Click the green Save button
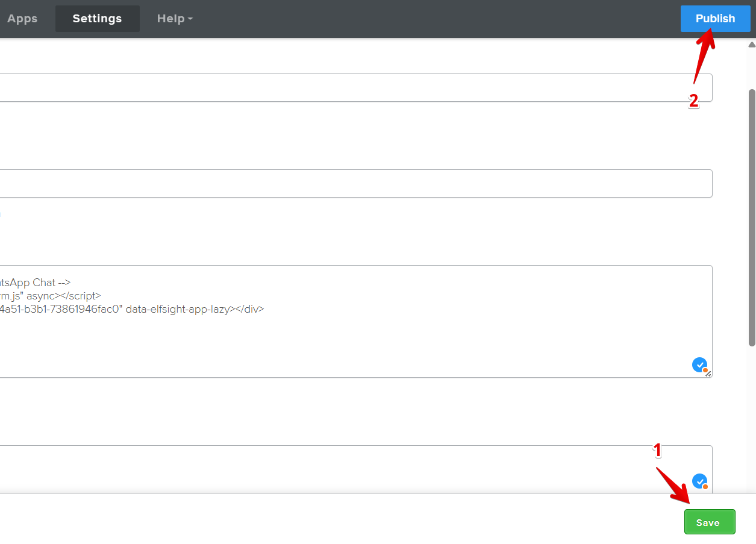The image size is (756, 544). click(710, 522)
